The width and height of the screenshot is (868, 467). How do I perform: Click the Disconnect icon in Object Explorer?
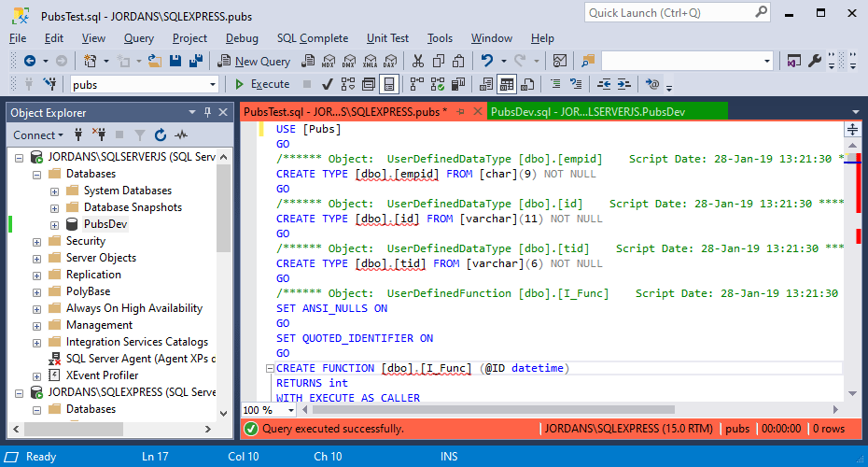pyautogui.click(x=99, y=134)
